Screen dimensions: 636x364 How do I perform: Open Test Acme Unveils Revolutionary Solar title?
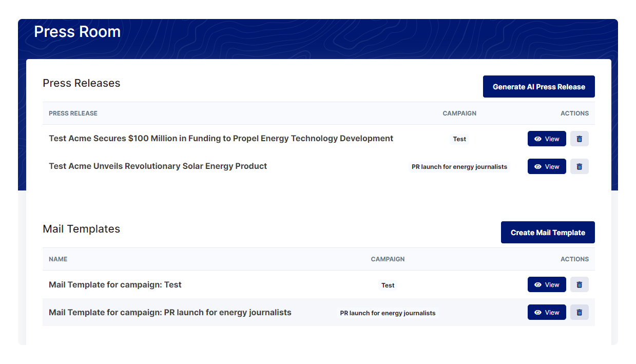(x=158, y=166)
